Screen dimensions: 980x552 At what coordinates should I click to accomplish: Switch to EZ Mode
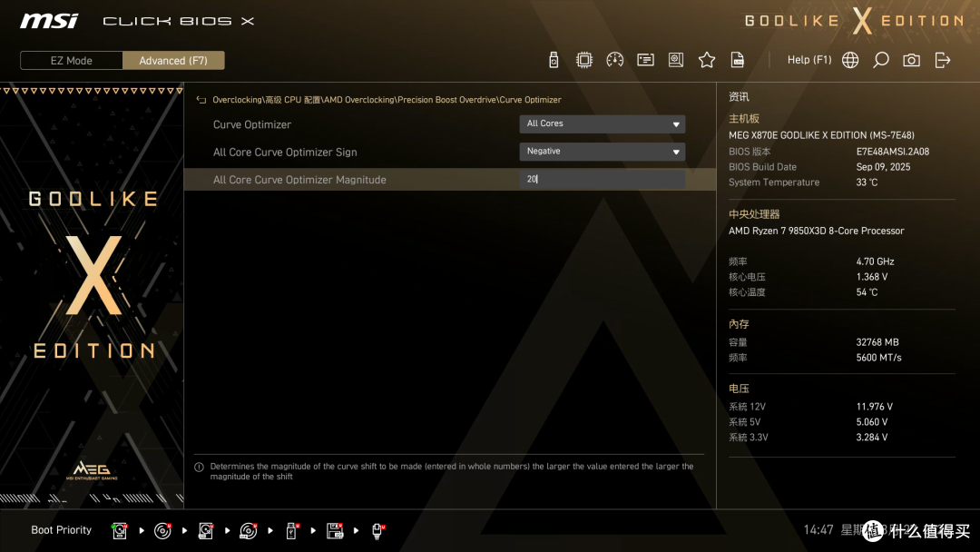click(72, 61)
